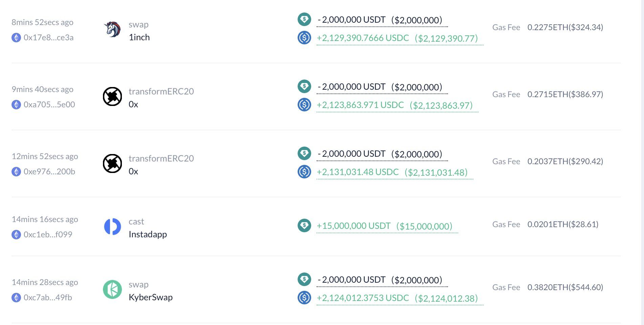Click the KyberSwap green logo icon
This screenshot has width=644, height=325.
[x=112, y=289]
